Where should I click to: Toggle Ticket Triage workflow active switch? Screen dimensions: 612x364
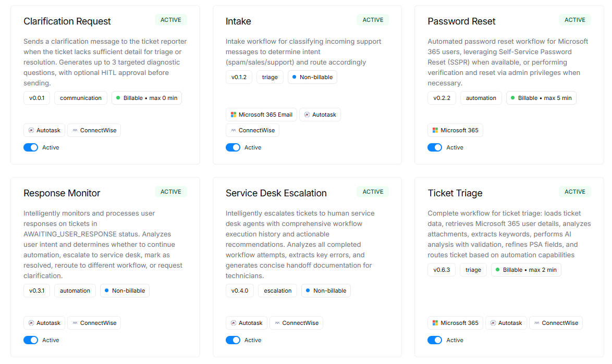pos(435,340)
